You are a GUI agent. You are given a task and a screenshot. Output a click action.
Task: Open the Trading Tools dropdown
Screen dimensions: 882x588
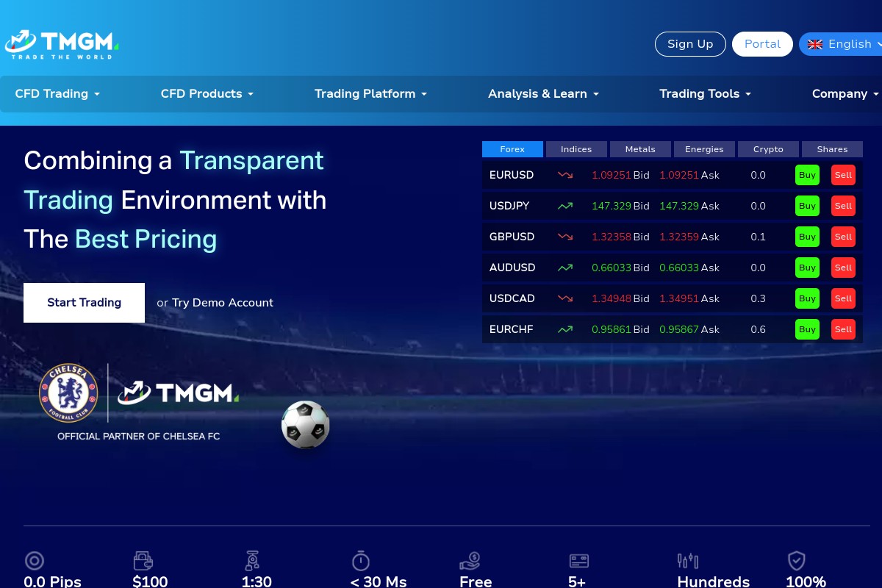[x=706, y=94]
